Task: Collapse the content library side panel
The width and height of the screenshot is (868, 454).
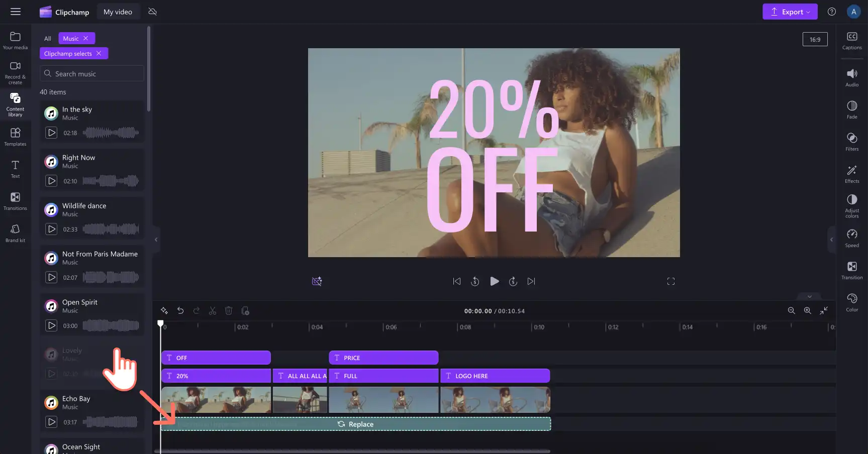Action: point(156,240)
